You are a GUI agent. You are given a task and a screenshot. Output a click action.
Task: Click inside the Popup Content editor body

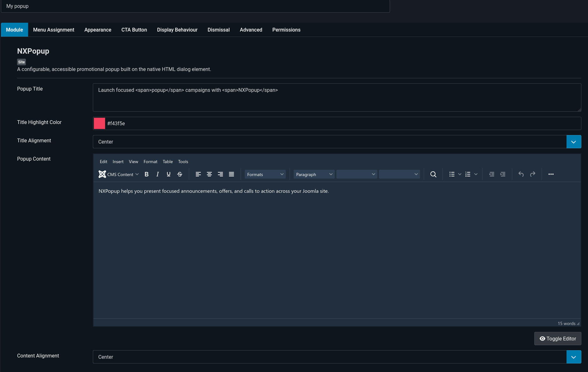(x=337, y=250)
